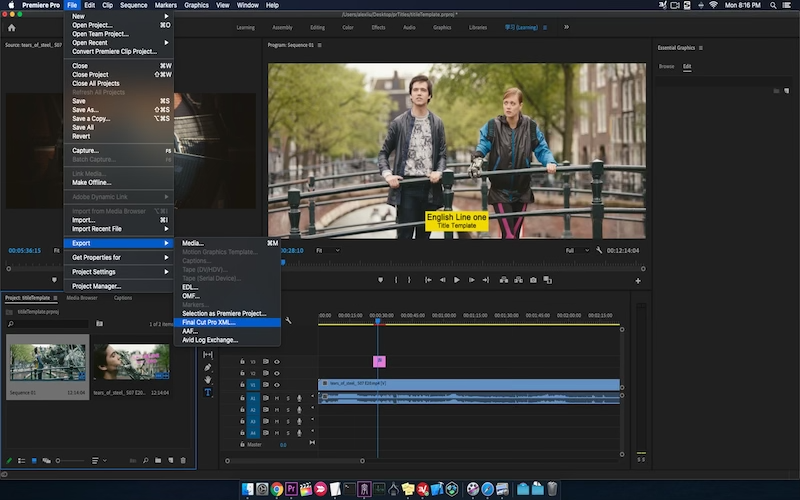Create new bin in Project panel footer
Screen dimensions: 800x500
[158, 460]
